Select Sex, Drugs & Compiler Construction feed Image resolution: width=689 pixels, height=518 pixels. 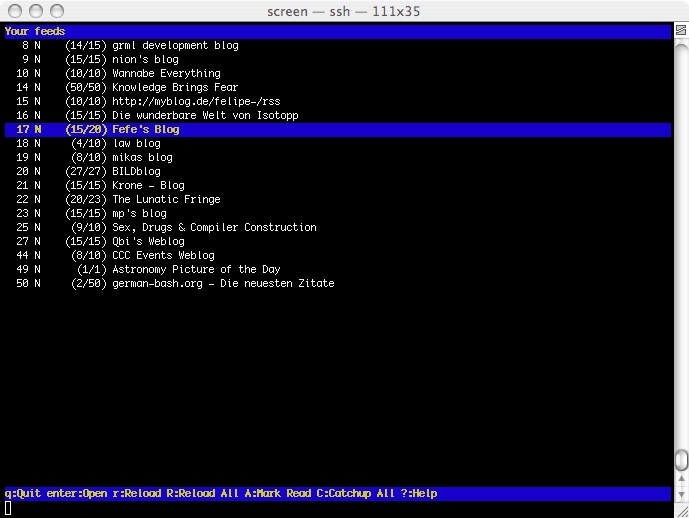[x=337, y=228]
